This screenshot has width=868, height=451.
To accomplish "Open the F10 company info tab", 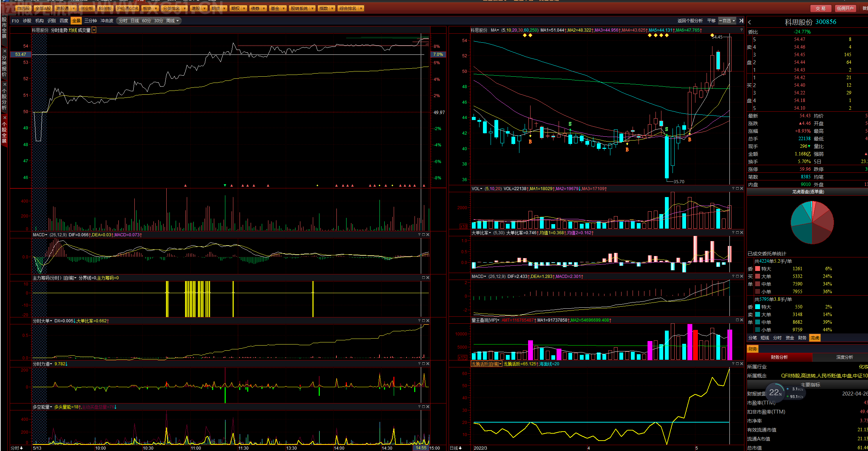I will click(x=15, y=21).
